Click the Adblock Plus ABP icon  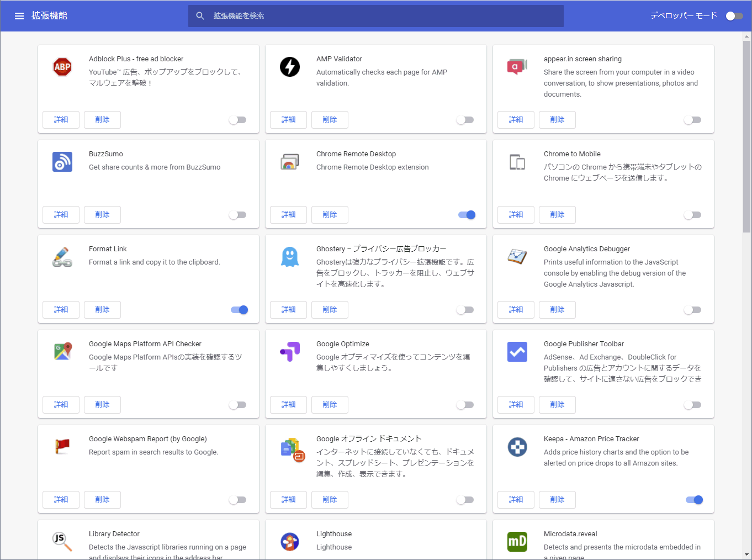62,67
